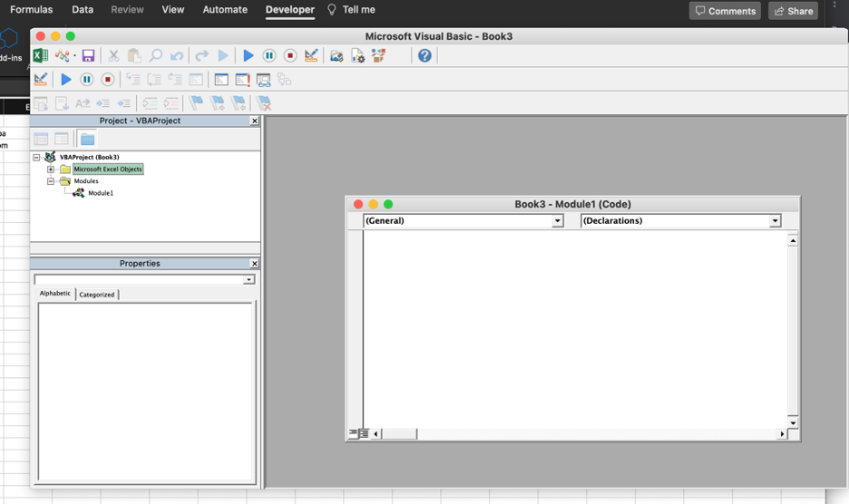
Task: Open the Object Browser icon
Action: pos(378,55)
